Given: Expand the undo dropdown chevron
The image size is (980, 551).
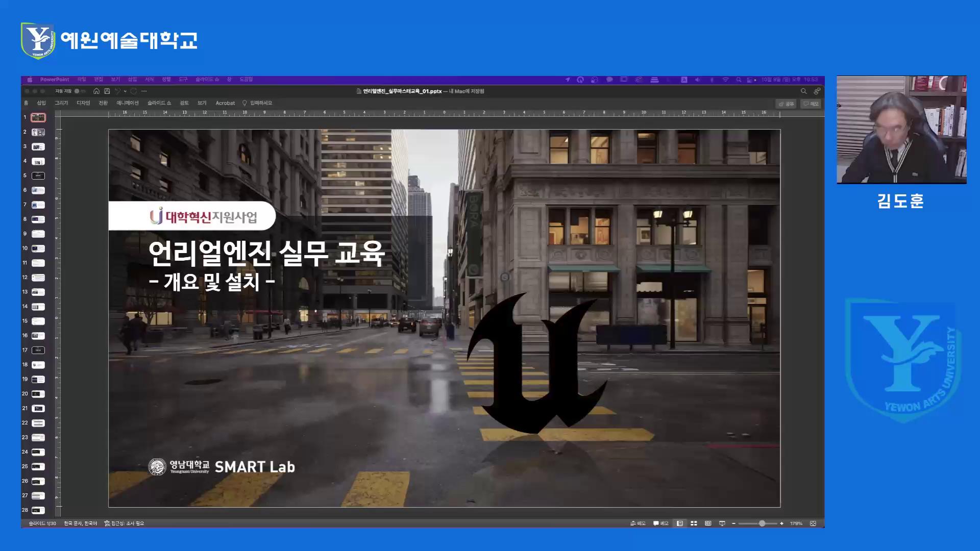Looking at the screenshot, I should 126,91.
